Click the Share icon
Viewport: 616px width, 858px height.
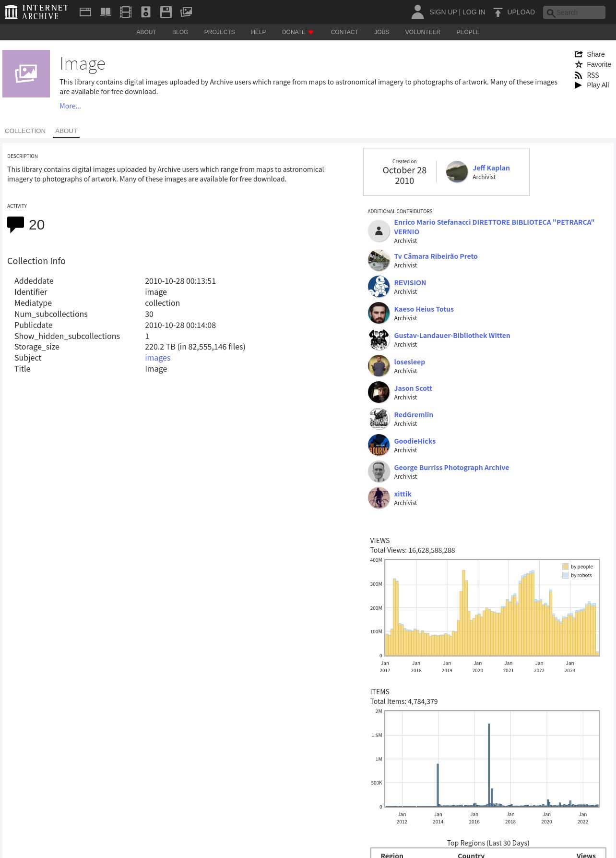point(579,54)
